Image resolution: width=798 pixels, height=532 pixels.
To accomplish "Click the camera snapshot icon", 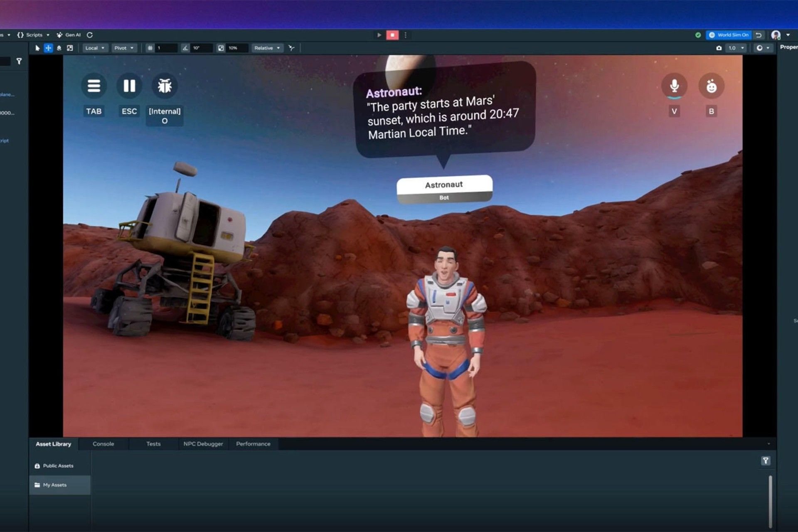I will click(x=719, y=48).
